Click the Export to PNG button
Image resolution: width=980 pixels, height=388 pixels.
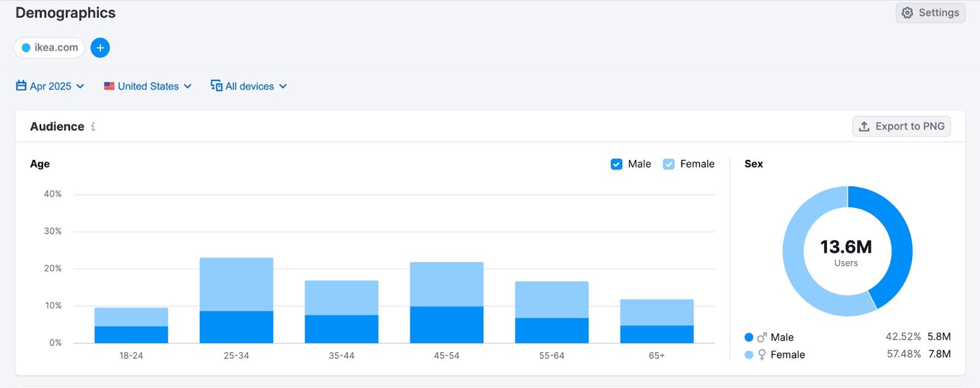pyautogui.click(x=902, y=126)
